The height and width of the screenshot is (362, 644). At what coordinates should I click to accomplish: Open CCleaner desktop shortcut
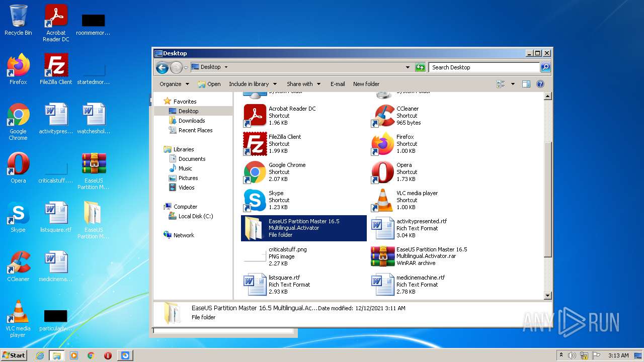[x=18, y=266]
